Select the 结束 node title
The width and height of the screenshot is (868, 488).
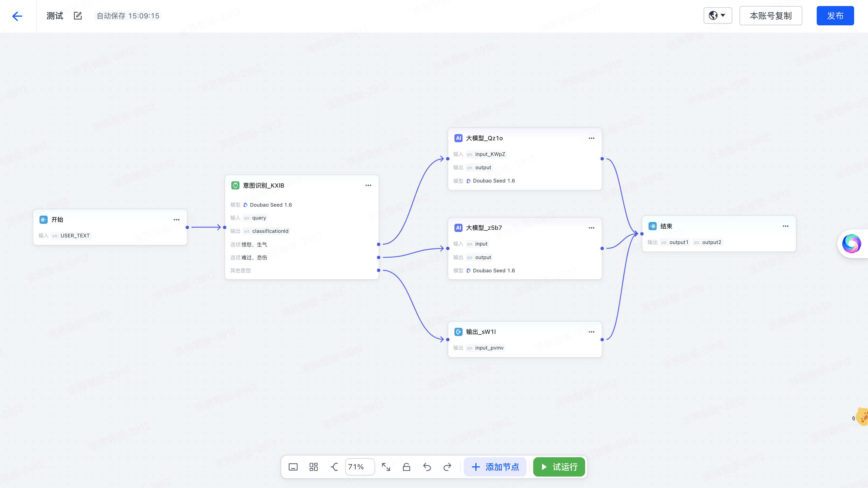666,226
